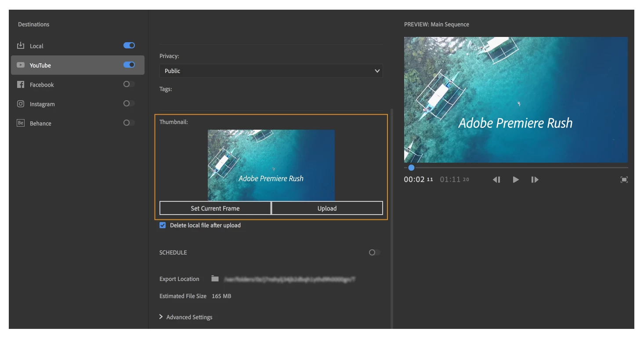The image size is (644, 339).
Task: Click the PREVIEW: Main Sequence label
Action: 437,24
